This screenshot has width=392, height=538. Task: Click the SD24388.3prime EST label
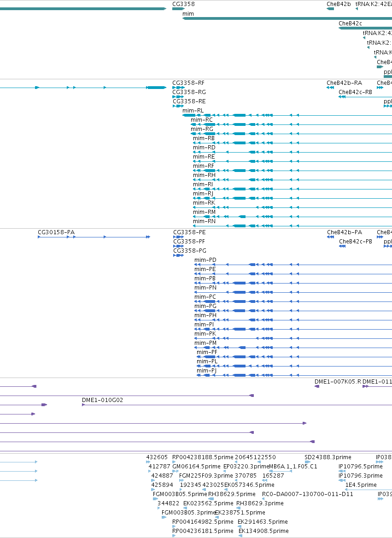[x=328, y=458]
